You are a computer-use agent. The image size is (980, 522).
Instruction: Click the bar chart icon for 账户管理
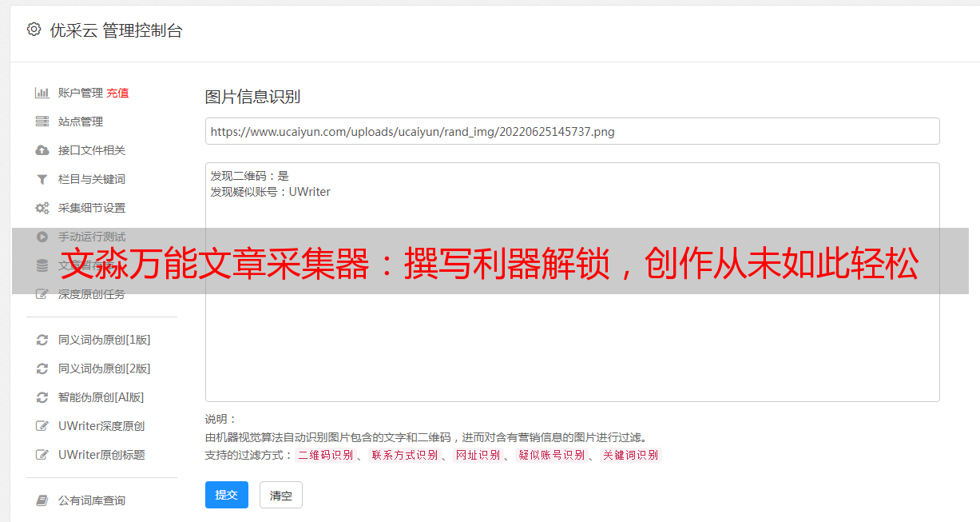42,93
